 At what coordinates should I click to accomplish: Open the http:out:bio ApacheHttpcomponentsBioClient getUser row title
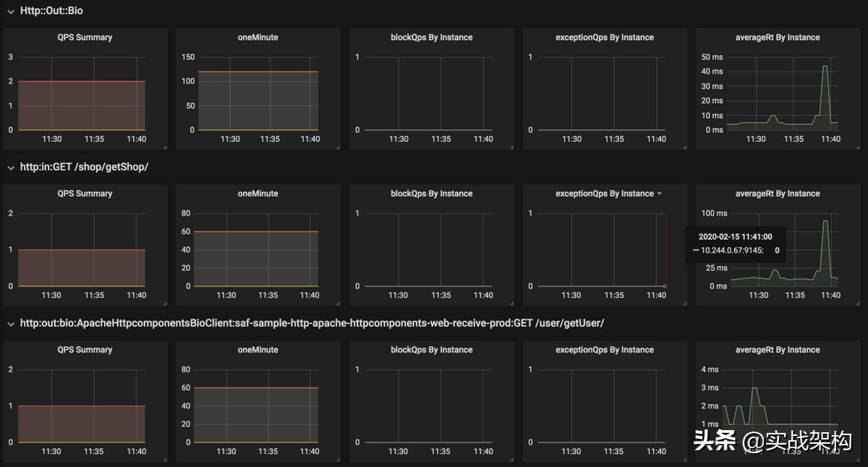click(312, 324)
